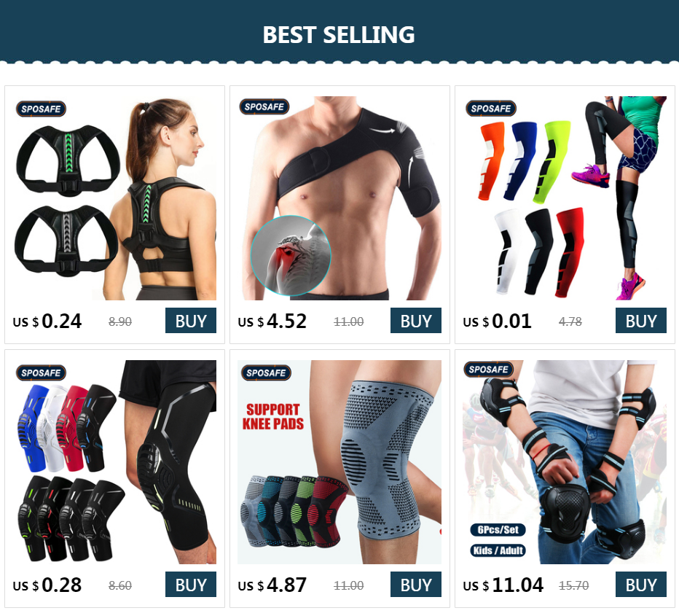Click BUY for the shoulder brace
Image resolution: width=679 pixels, height=616 pixels.
(x=416, y=321)
